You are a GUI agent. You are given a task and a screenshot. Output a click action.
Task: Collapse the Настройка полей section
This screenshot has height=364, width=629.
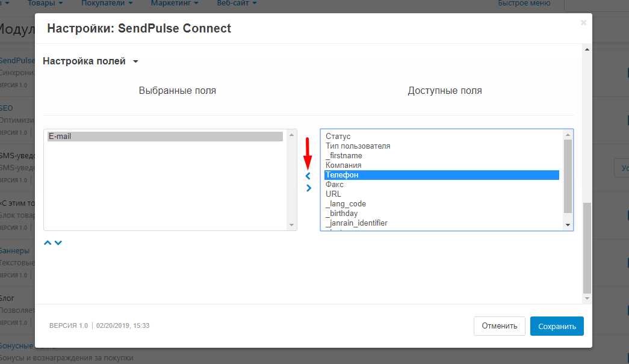pos(90,61)
